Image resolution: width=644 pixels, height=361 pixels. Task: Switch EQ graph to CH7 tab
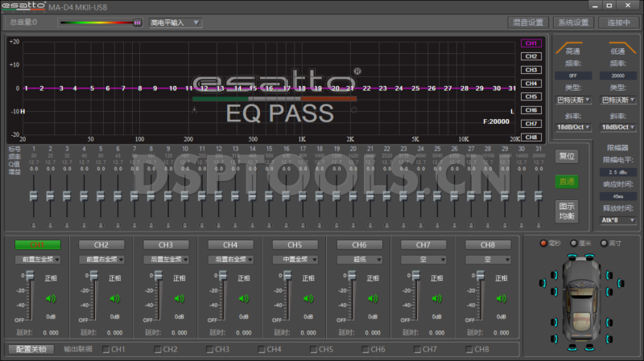pos(531,124)
